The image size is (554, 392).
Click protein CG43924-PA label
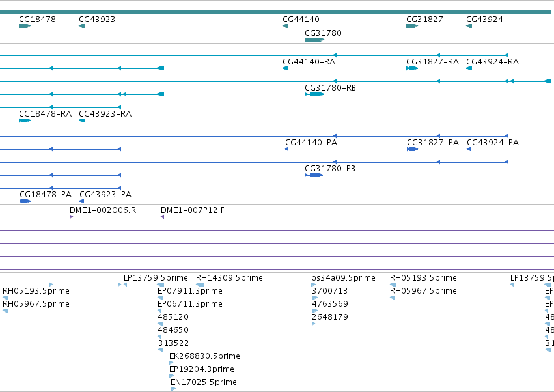pos(493,143)
